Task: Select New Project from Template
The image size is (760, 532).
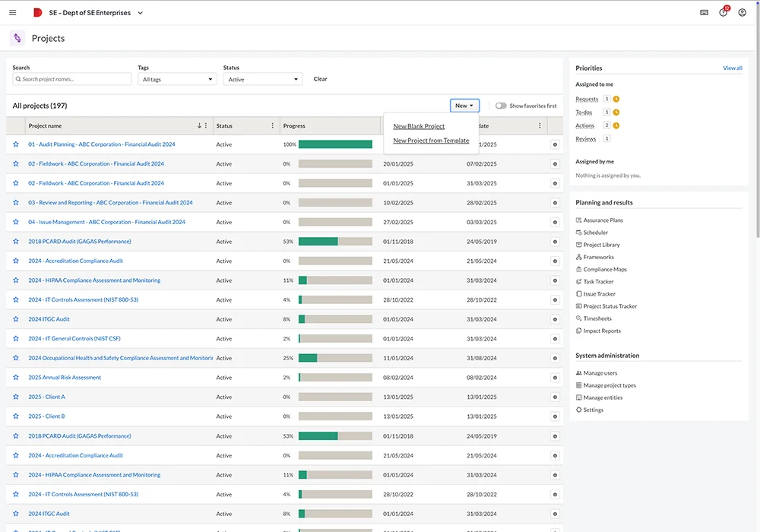Action: pyautogui.click(x=432, y=141)
